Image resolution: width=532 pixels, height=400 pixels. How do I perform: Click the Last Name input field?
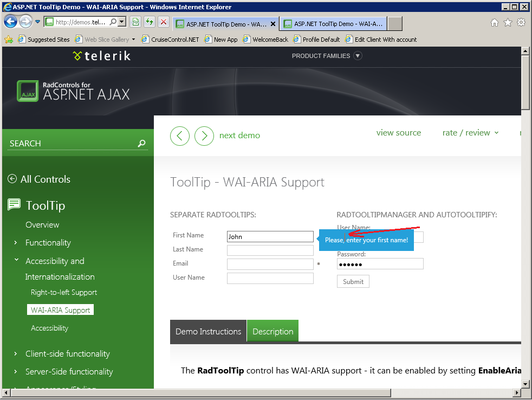[x=270, y=250]
